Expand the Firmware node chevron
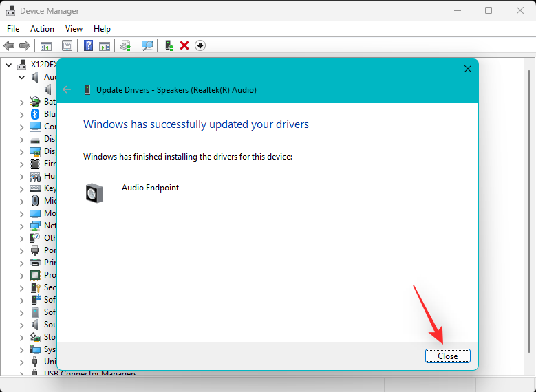Screen dimensions: 536x392 21,164
